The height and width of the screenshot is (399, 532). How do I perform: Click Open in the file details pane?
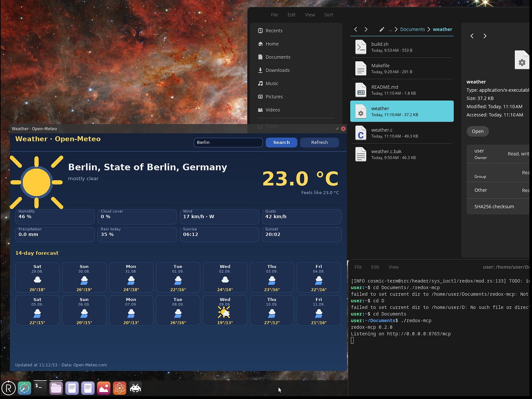pyautogui.click(x=478, y=131)
